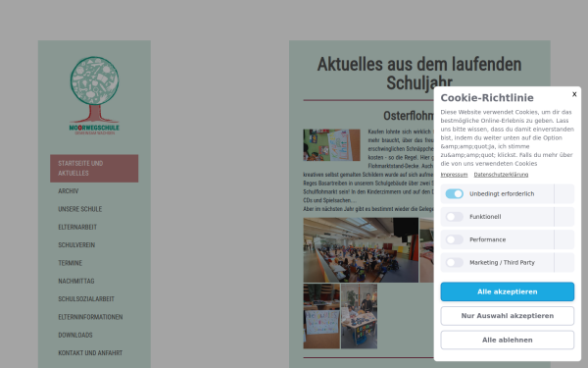Go to Unsere Schule page
The width and height of the screenshot is (588, 368).
80,209
